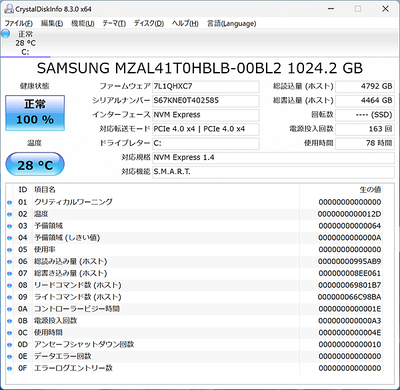
Task: Open the 機能(U) menu
Action: [x=83, y=24]
